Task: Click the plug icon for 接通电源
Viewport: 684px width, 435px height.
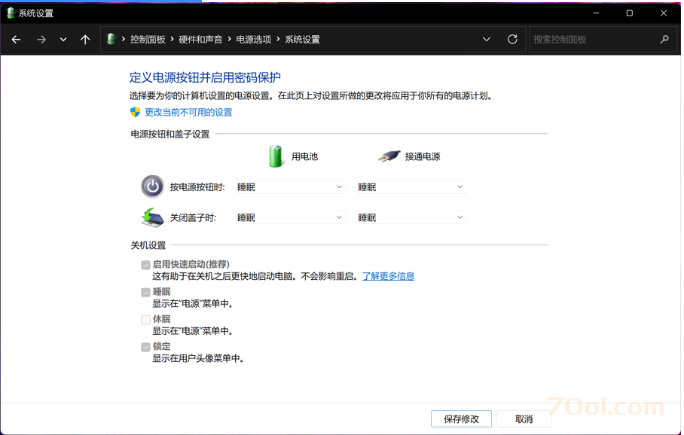Action: click(x=389, y=156)
